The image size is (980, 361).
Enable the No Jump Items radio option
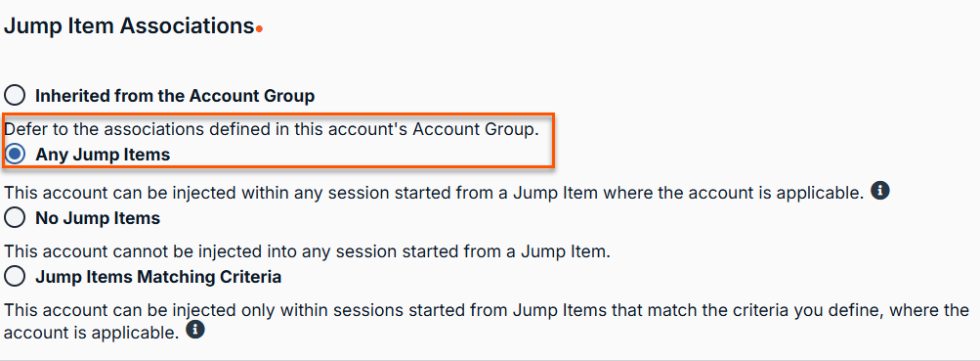15,218
